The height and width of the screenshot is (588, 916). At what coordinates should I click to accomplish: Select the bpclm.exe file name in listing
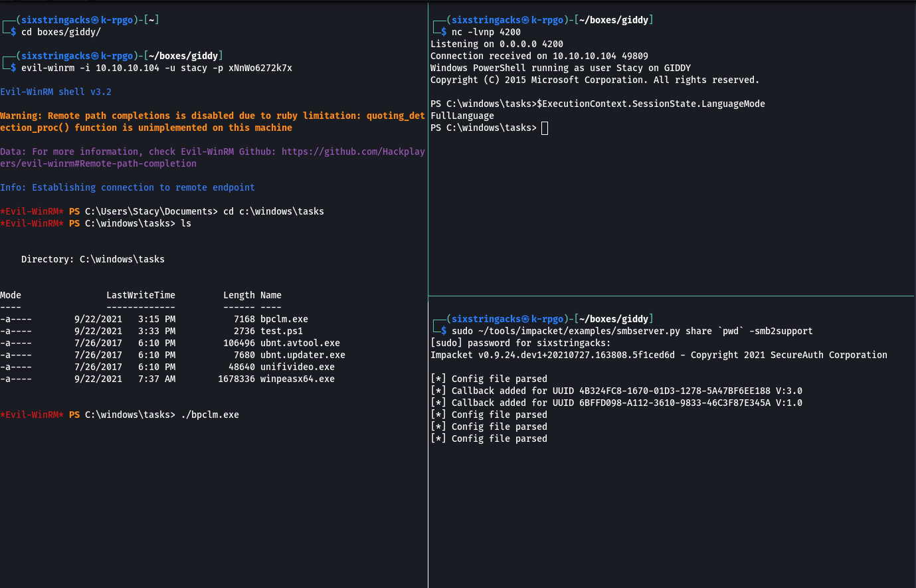click(x=284, y=319)
